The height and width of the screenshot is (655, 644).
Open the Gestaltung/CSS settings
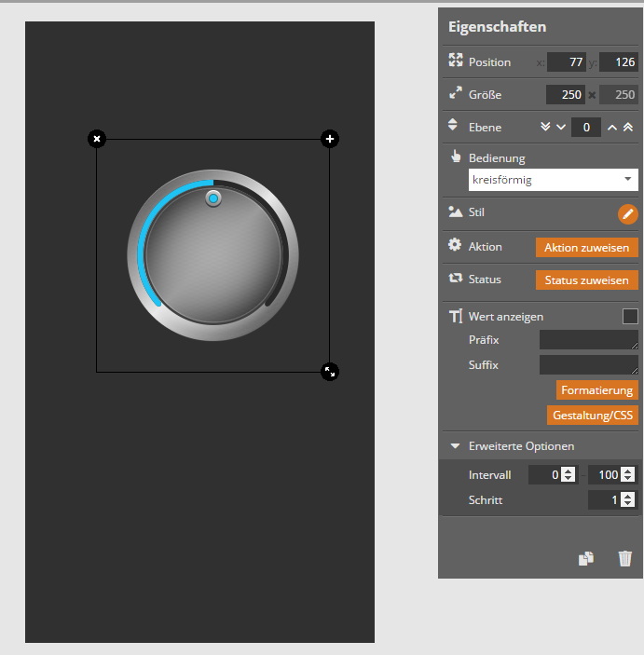point(593,415)
